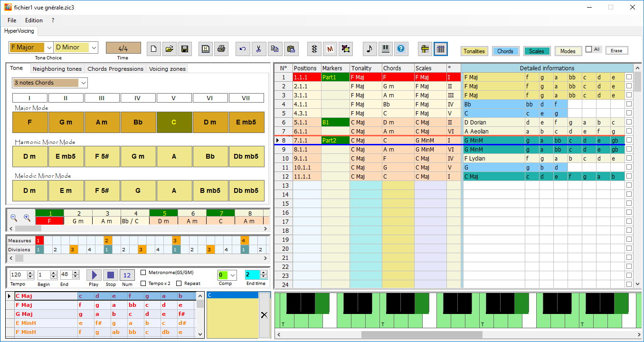Switch to the Voicing zones tab
The height and width of the screenshot is (342, 644).
[167, 69]
